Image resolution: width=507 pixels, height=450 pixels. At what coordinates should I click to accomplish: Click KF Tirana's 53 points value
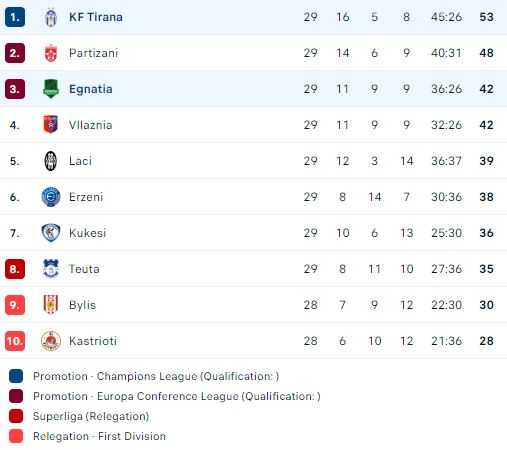(486, 17)
